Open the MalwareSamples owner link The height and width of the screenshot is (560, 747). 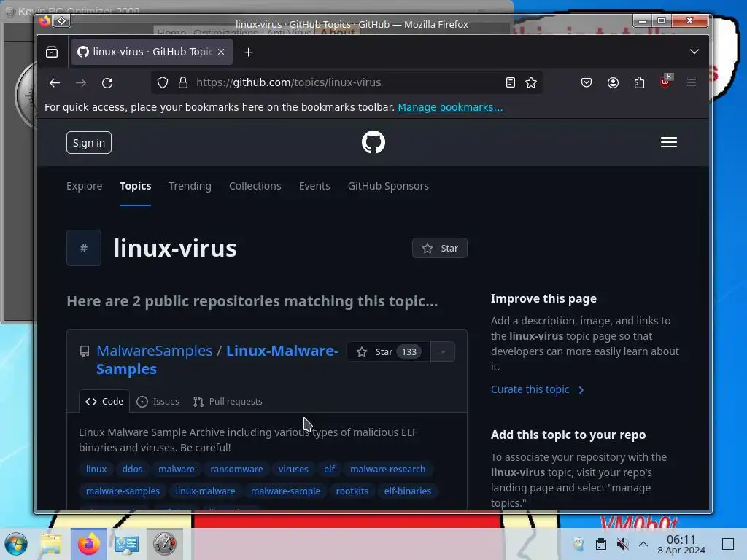[x=155, y=351]
